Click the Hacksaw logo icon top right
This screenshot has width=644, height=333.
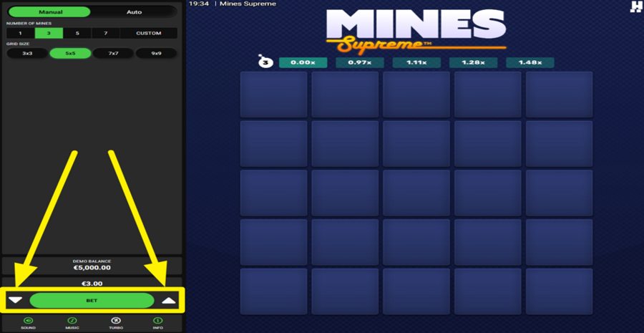tap(636, 7)
